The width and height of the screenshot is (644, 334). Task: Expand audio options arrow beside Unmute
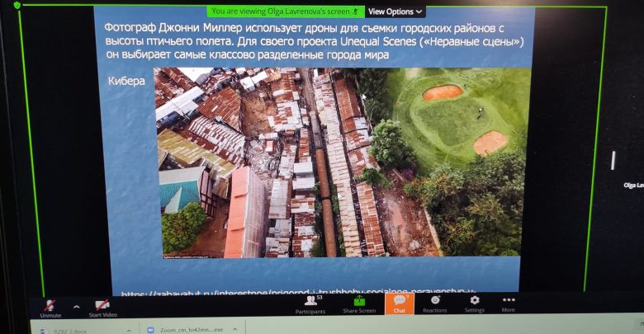[77, 307]
